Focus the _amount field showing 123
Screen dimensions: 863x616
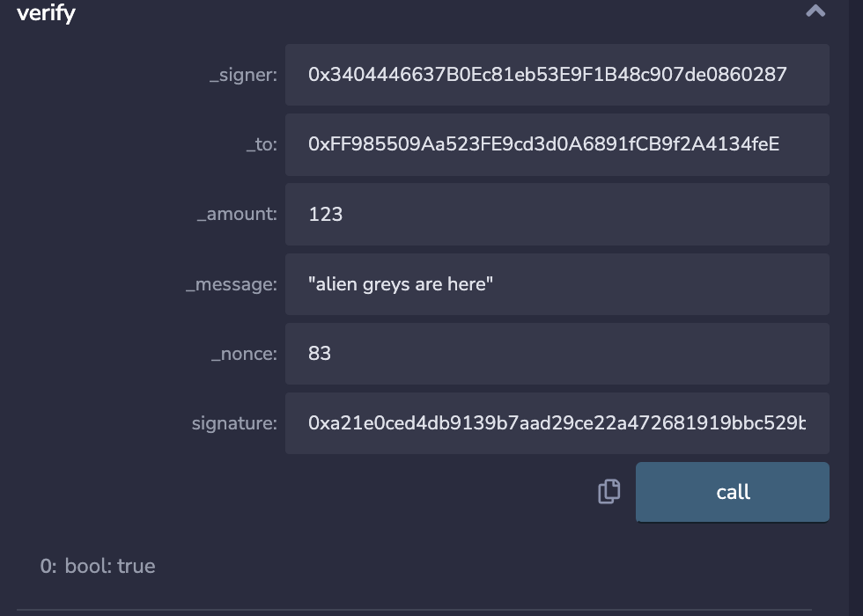(557, 214)
